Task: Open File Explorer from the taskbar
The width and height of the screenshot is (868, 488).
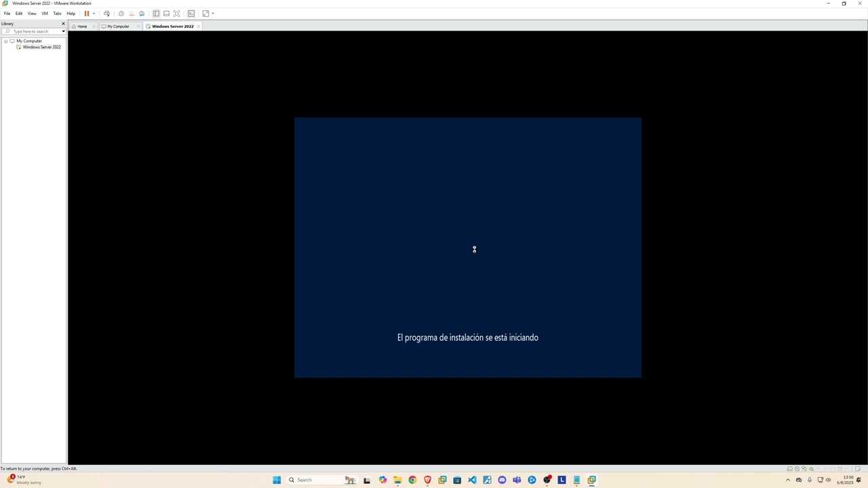Action: tap(397, 480)
